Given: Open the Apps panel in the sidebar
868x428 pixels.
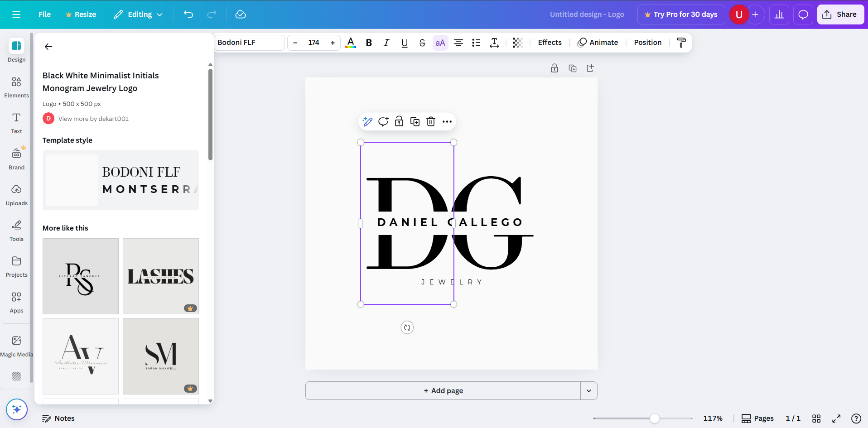Looking at the screenshot, I should point(16,302).
